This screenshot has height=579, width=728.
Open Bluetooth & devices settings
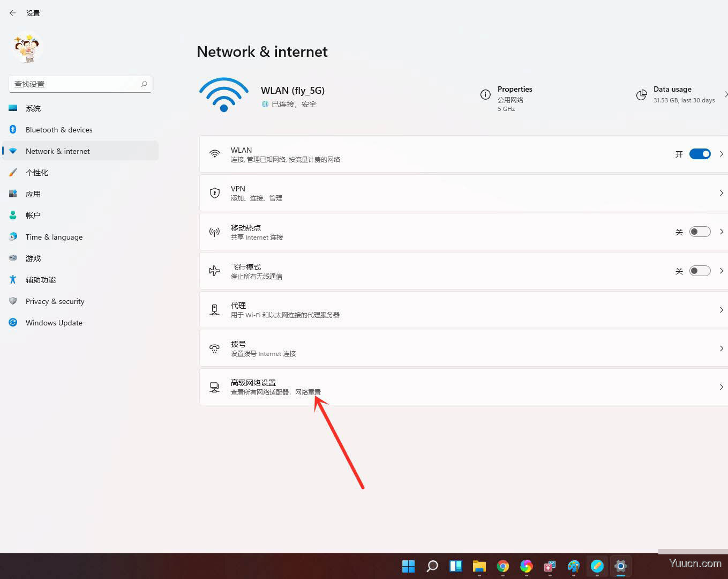click(x=59, y=130)
